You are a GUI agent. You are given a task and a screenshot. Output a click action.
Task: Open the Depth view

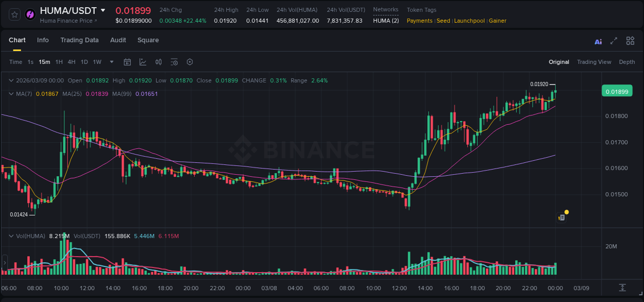[x=627, y=62]
